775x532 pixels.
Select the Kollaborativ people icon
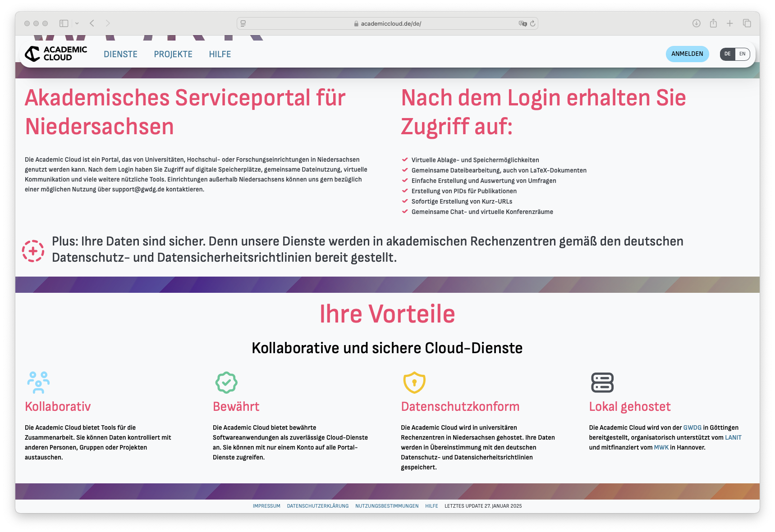(38, 382)
